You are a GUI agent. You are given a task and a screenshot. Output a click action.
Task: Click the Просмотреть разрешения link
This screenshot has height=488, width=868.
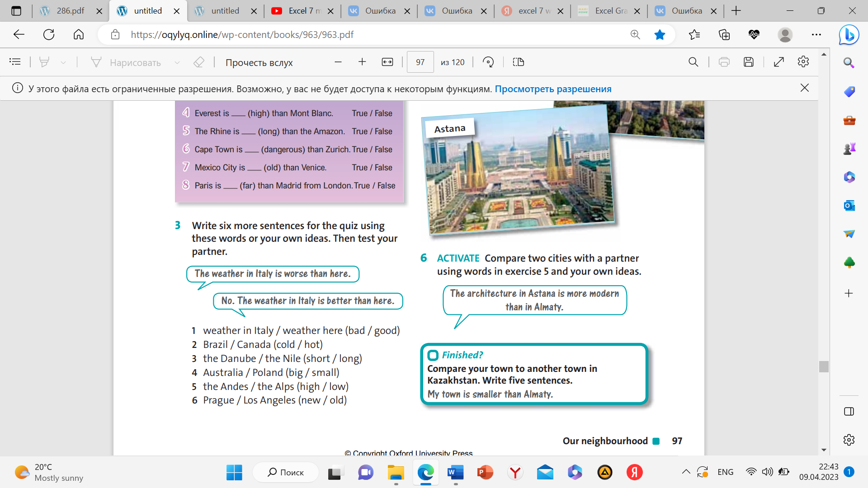[x=553, y=89]
